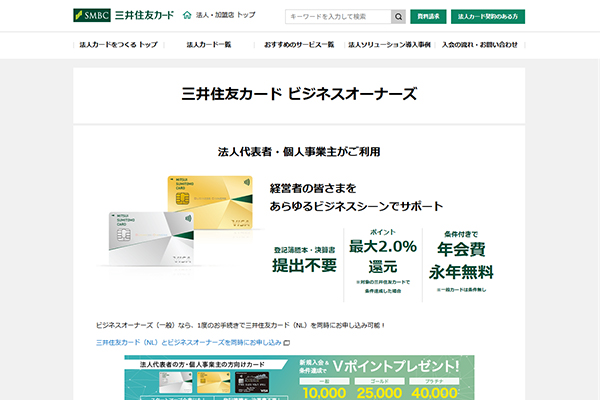Screen dimensions: 600x400
Task: Click the 25,000 point value in banner
Action: coord(379,393)
